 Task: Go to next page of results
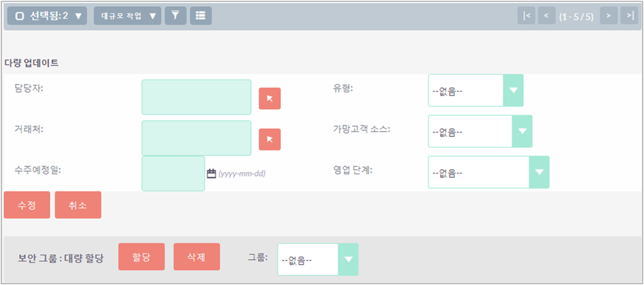609,16
